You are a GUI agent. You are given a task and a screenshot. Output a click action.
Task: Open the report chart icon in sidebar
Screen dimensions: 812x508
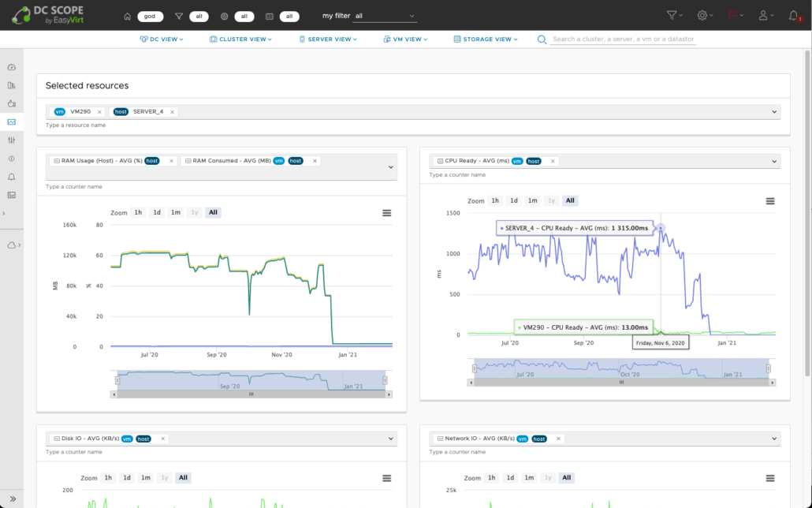click(11, 195)
